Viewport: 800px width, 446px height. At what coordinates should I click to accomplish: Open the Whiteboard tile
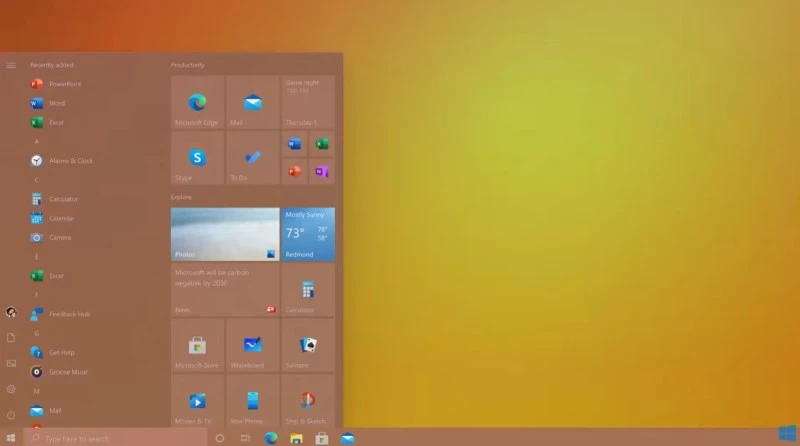tap(253, 345)
